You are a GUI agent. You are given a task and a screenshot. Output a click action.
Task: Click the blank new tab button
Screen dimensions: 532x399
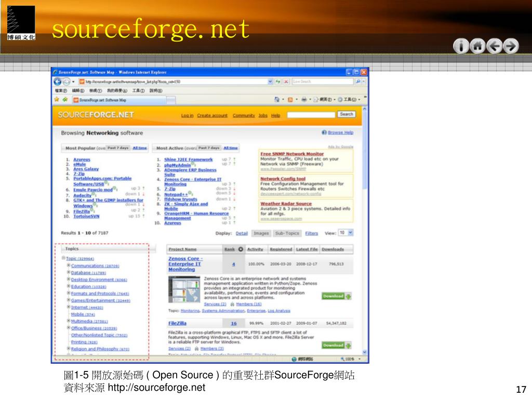(x=171, y=100)
